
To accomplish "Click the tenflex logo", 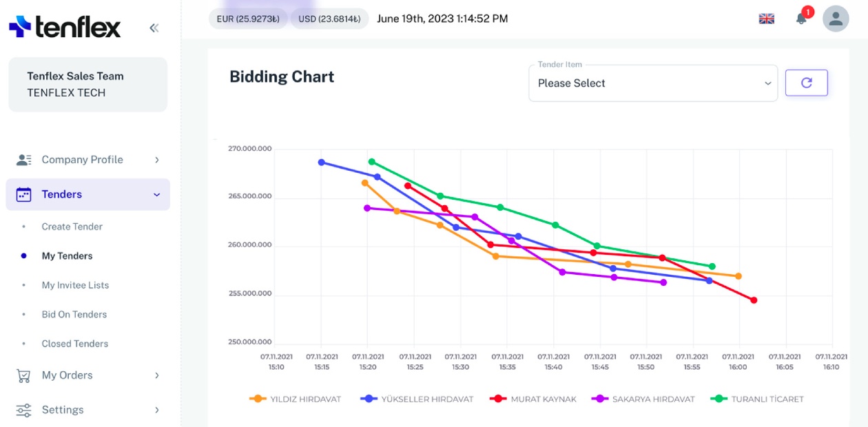I will (x=65, y=27).
